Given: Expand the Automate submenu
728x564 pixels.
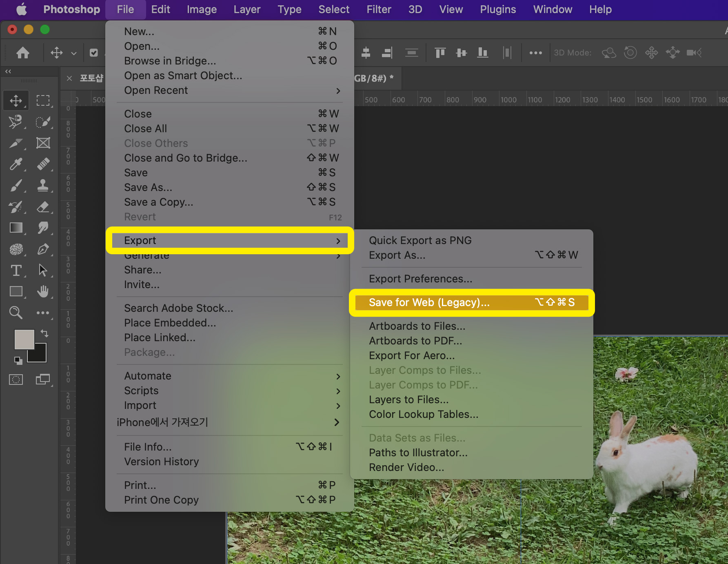Looking at the screenshot, I should (x=230, y=376).
